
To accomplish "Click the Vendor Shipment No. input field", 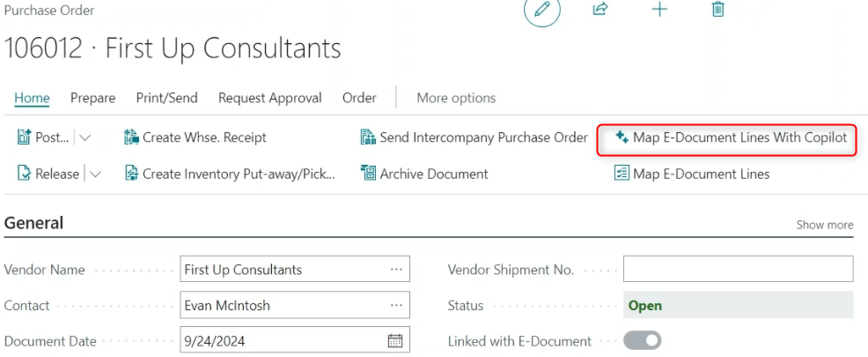I will [x=738, y=270].
